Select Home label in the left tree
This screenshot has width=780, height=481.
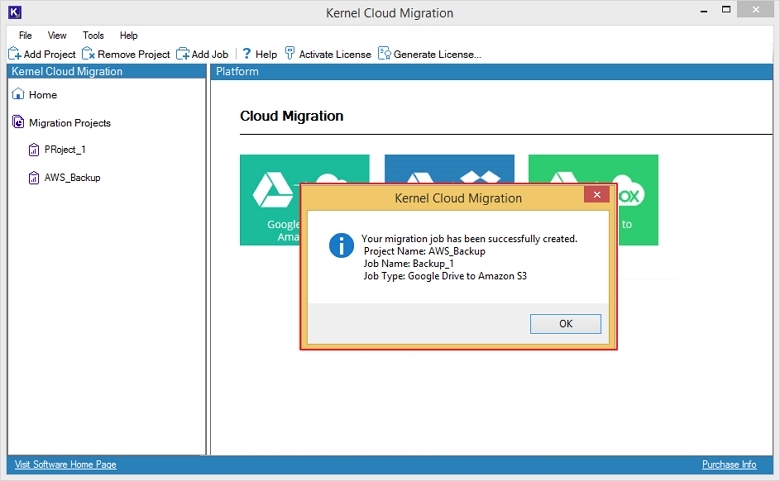[43, 95]
